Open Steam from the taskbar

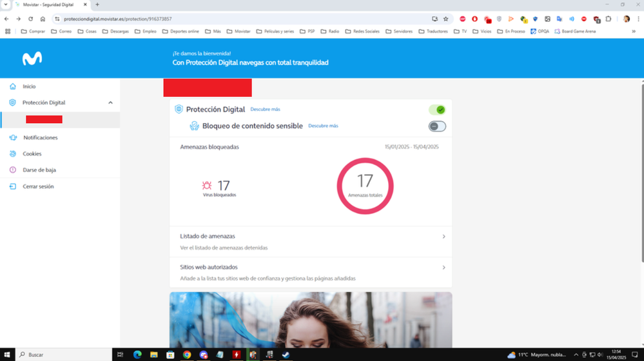pos(286,355)
